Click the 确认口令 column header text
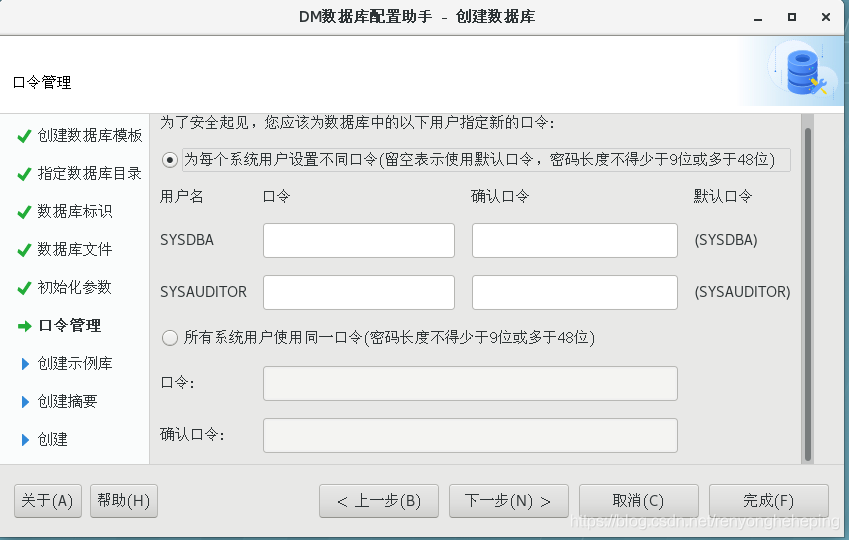This screenshot has height=540, width=849. [500, 196]
